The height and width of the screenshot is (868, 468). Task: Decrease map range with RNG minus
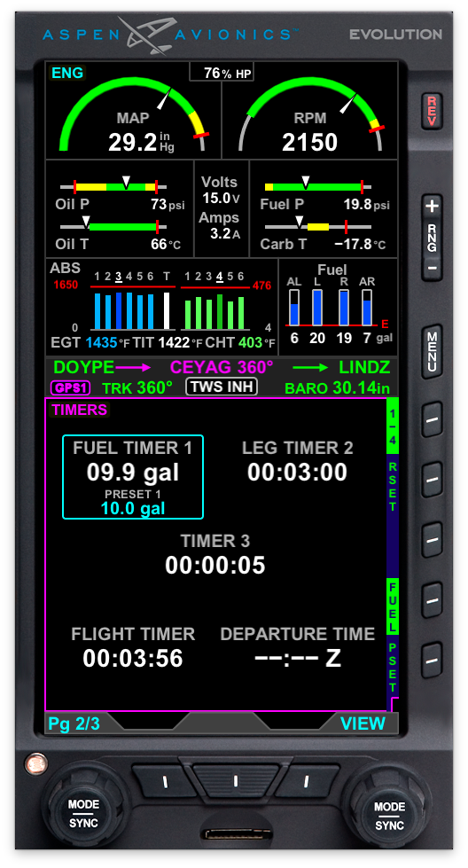pos(432,268)
